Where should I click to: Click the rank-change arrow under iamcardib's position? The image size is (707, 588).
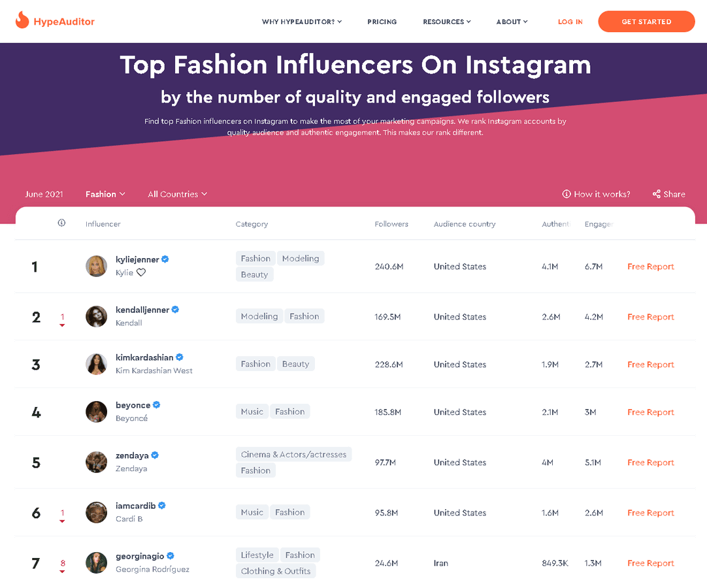pyautogui.click(x=62, y=520)
